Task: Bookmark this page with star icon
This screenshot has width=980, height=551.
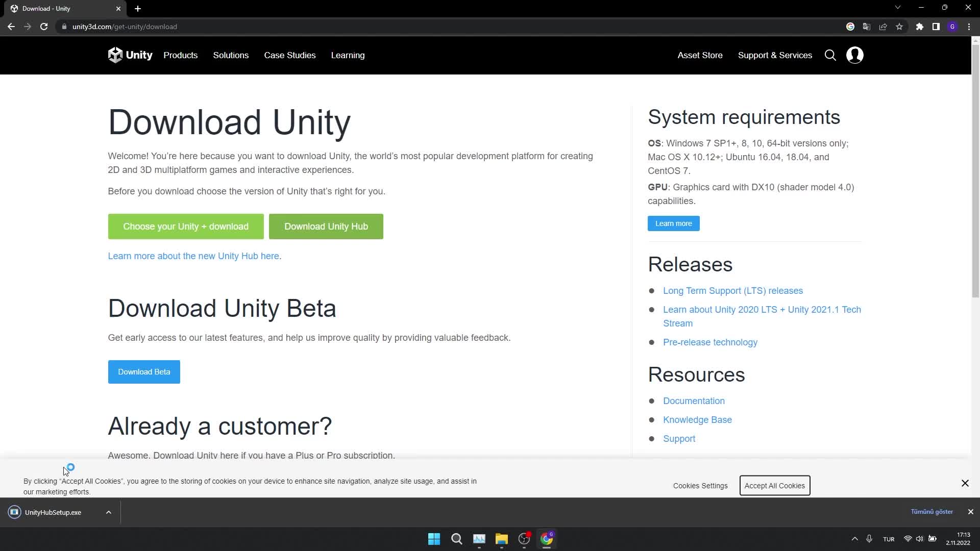Action: click(x=899, y=27)
